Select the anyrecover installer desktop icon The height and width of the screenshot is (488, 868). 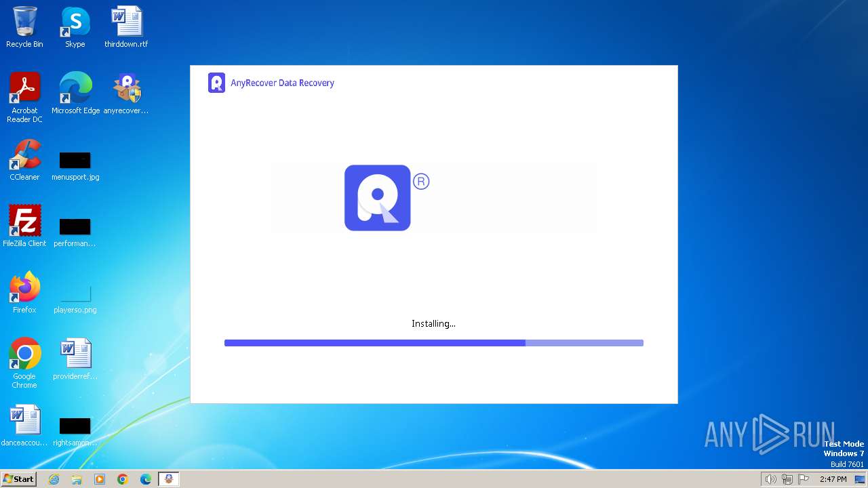point(126,94)
